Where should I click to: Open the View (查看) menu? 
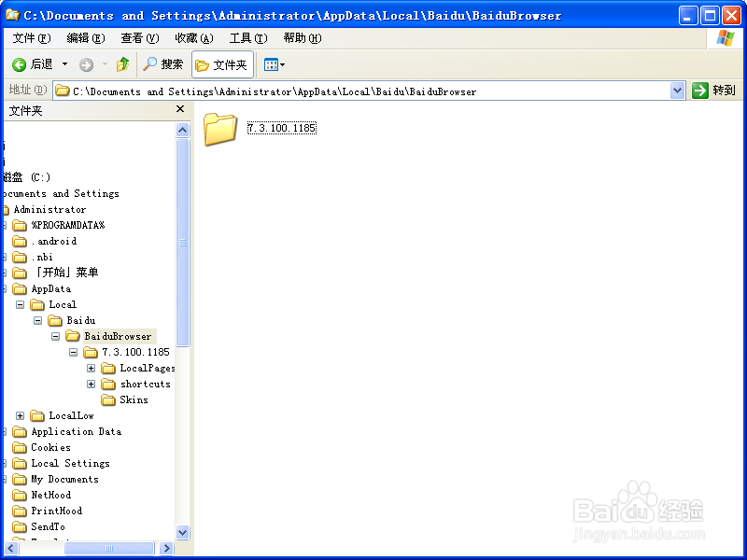coord(139,38)
